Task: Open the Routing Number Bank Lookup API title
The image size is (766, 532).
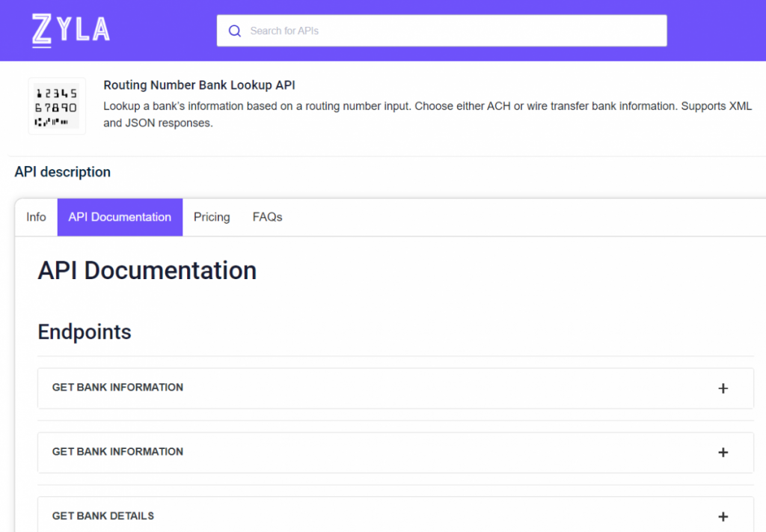Action: point(199,85)
